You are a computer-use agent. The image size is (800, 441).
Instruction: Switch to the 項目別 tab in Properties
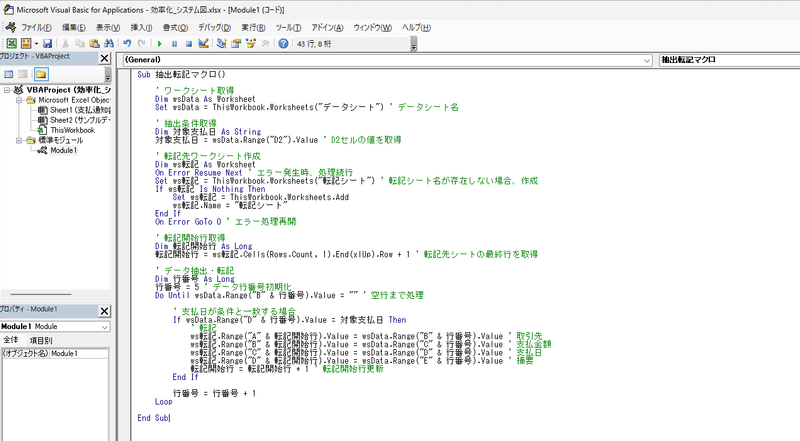[40, 340]
